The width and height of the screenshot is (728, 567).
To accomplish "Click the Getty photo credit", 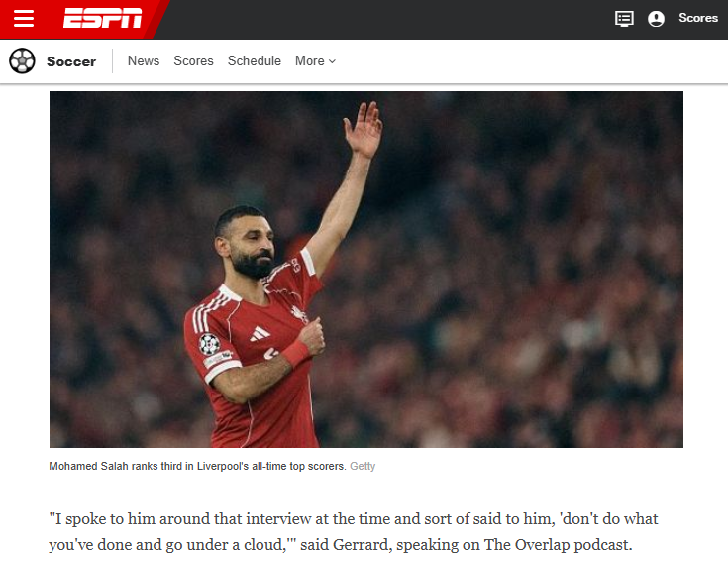I will click(x=363, y=466).
